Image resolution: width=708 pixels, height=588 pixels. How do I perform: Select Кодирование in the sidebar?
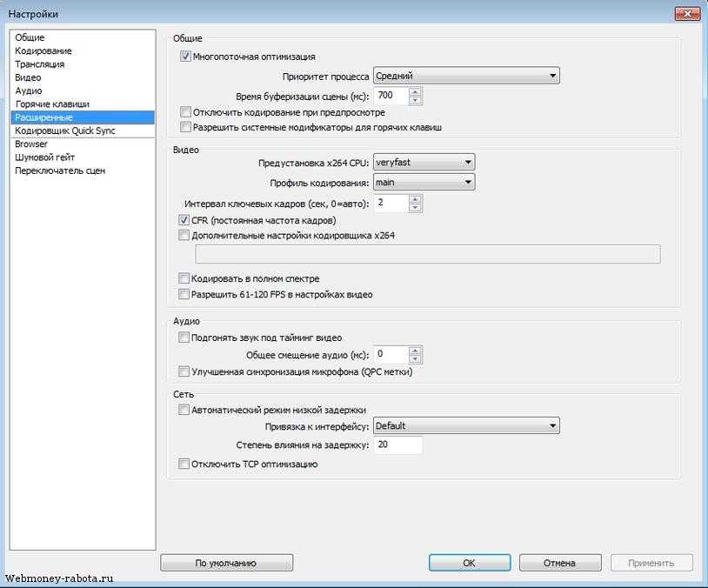coord(43,51)
